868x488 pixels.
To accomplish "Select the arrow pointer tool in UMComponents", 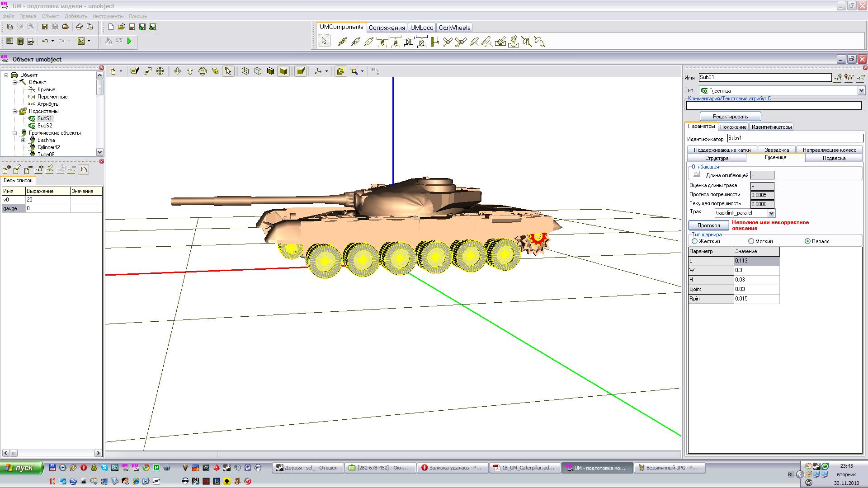I will pyautogui.click(x=324, y=42).
